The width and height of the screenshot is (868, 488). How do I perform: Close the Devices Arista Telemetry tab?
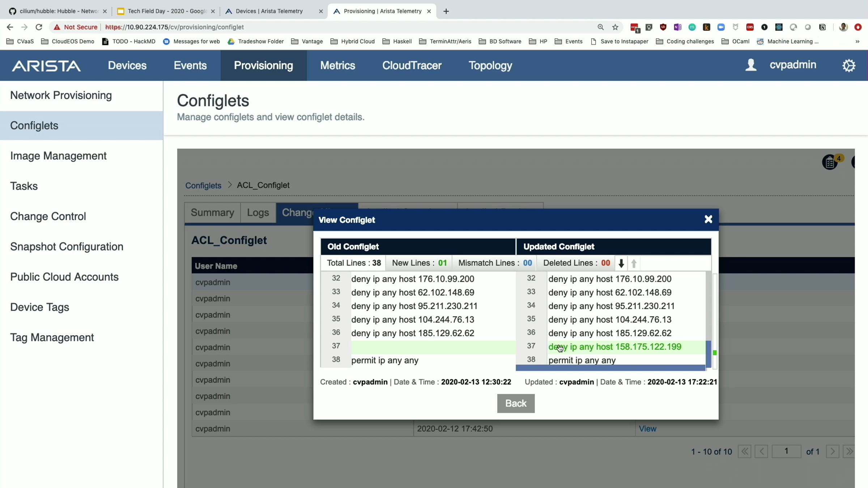[x=321, y=11]
